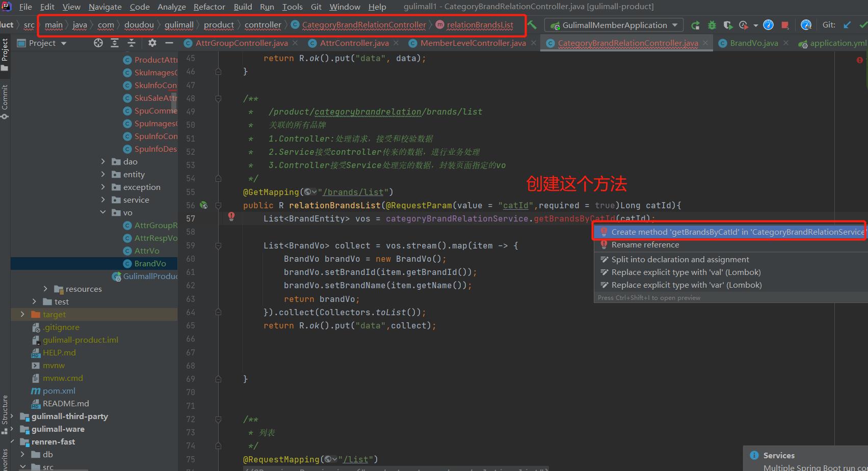Expand the target folder
This screenshot has width=868, height=471.
22,314
